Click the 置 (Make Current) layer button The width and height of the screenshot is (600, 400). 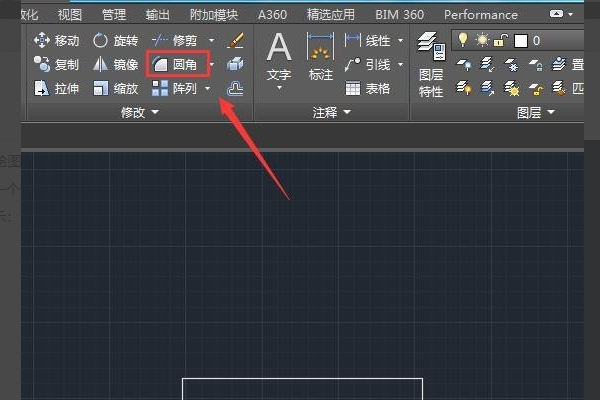coord(568,64)
